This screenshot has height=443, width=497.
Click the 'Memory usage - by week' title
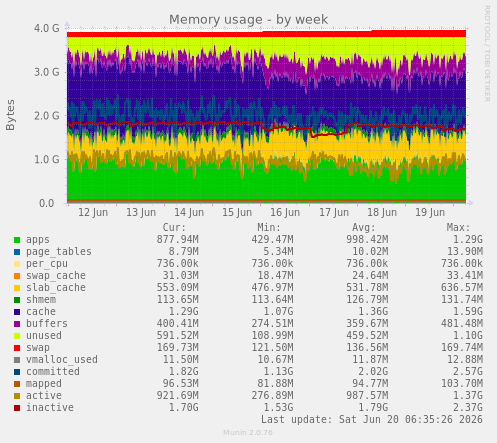tap(248, 20)
